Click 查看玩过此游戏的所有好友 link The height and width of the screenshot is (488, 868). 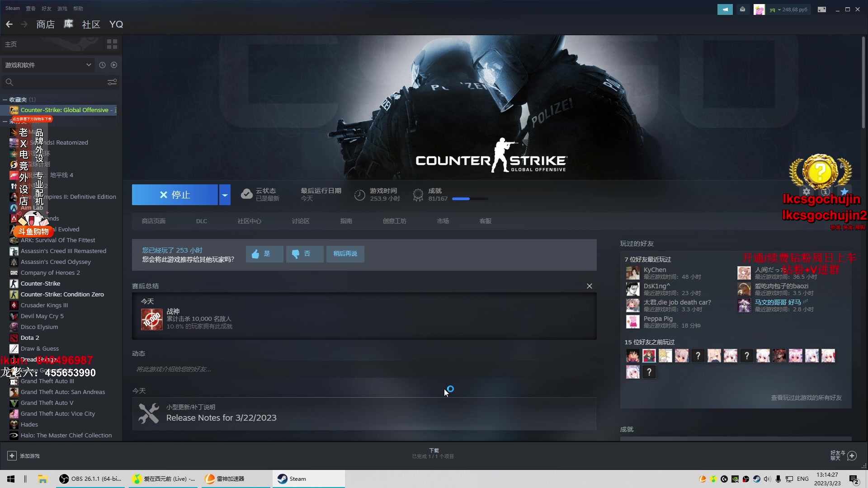[806, 398]
